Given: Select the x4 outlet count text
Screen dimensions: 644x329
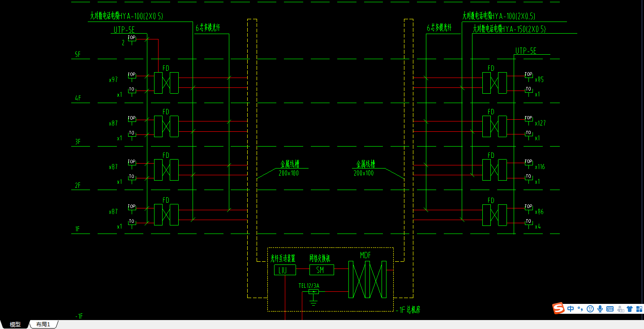Looking at the screenshot, I should point(538,226).
